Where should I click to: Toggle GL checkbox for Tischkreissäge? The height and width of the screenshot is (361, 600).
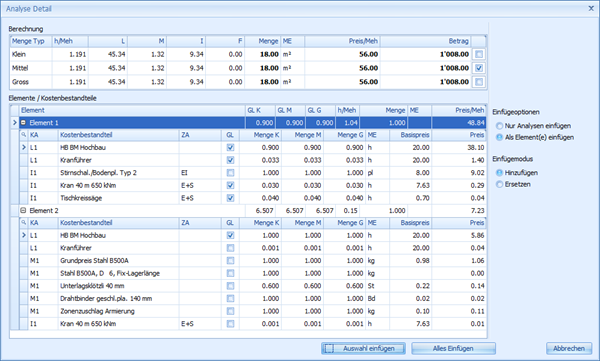coord(230,198)
